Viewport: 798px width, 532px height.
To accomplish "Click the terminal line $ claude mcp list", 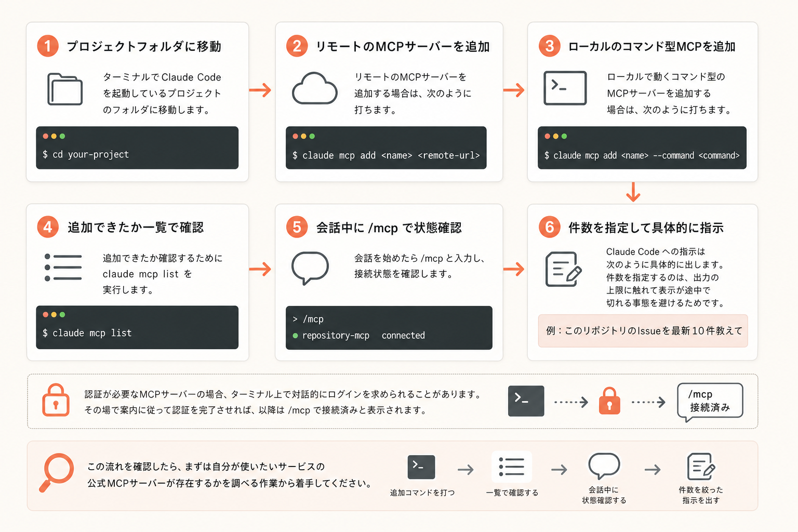I will 87,333.
